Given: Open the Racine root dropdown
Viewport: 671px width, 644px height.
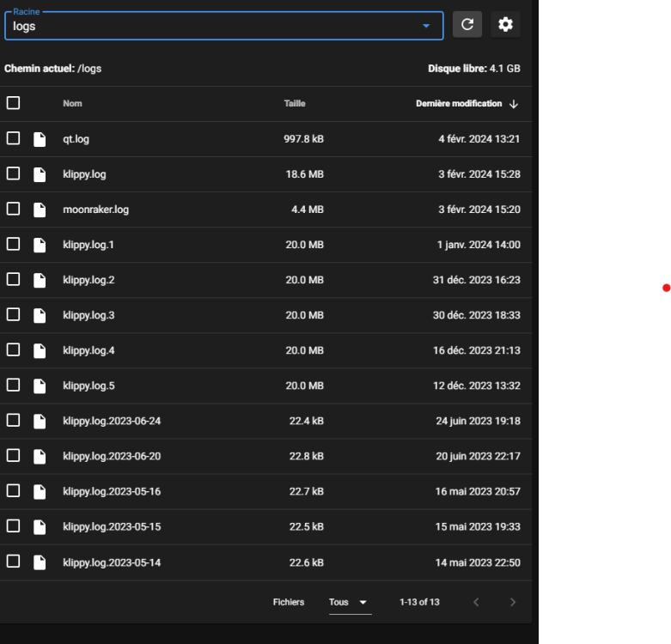Looking at the screenshot, I should pyautogui.click(x=223, y=26).
